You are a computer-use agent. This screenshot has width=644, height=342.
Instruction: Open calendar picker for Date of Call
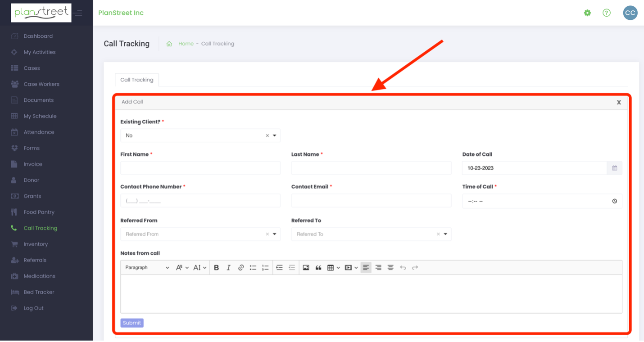tap(615, 168)
